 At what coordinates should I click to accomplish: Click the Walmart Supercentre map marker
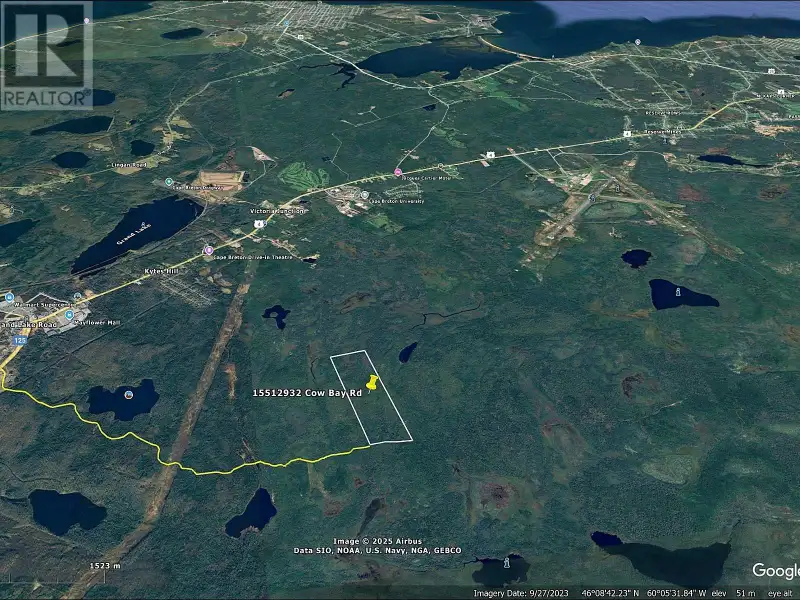point(8,298)
